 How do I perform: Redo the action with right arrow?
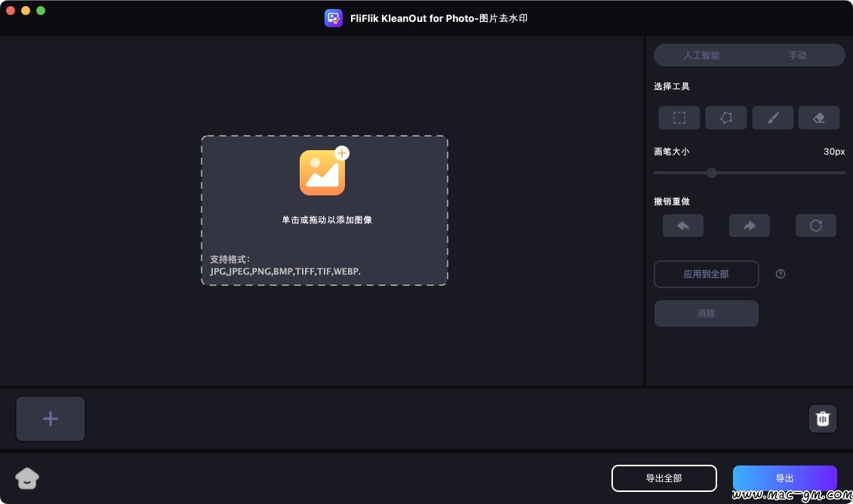(x=750, y=226)
